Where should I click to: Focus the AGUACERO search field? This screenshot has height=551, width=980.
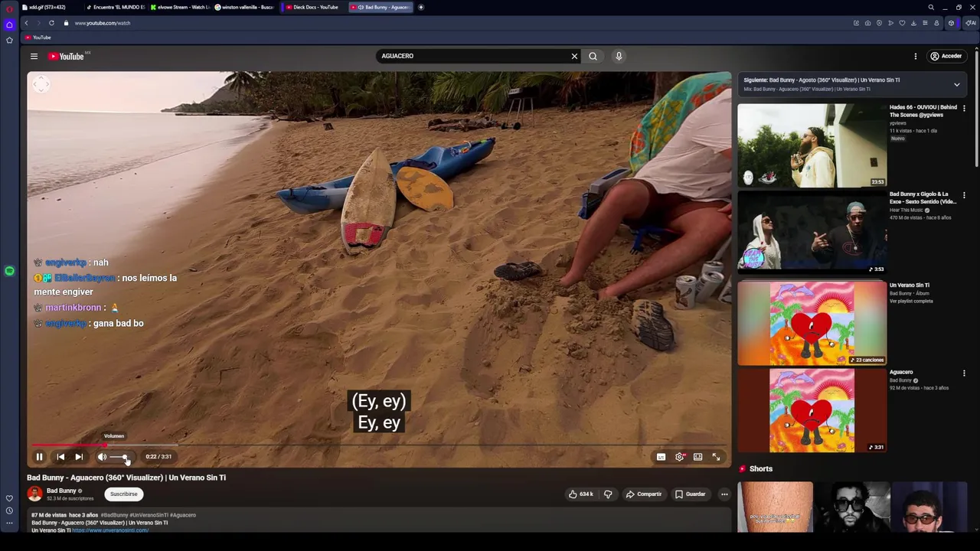pos(471,56)
